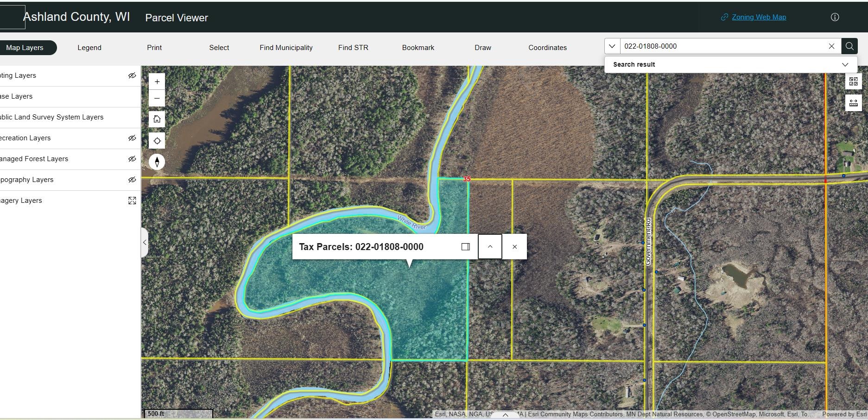Switch to the Map Layers tab
The image size is (868, 420).
coord(25,47)
